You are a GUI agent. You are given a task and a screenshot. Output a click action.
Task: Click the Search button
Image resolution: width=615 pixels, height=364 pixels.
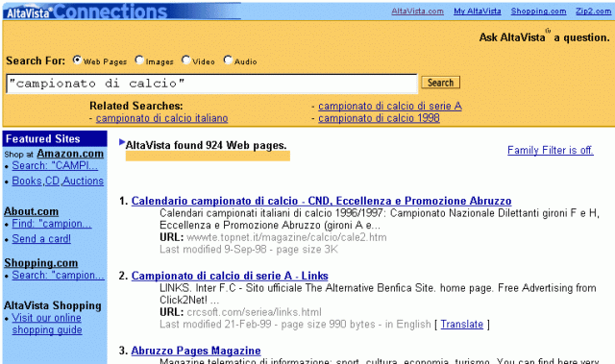tap(440, 83)
